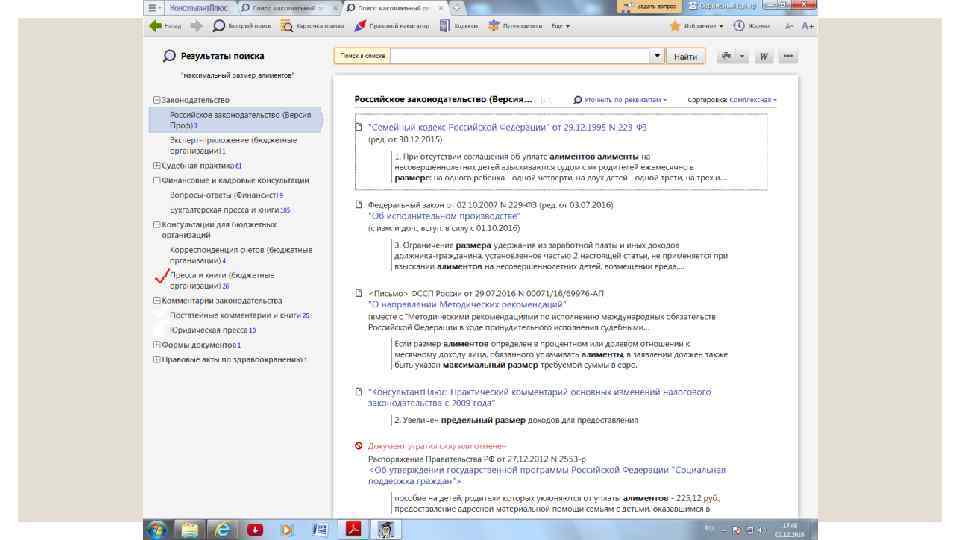Viewport: 960px width, 540px height.
Task: Click document icon beside Семейный кодекс
Action: click(359, 127)
